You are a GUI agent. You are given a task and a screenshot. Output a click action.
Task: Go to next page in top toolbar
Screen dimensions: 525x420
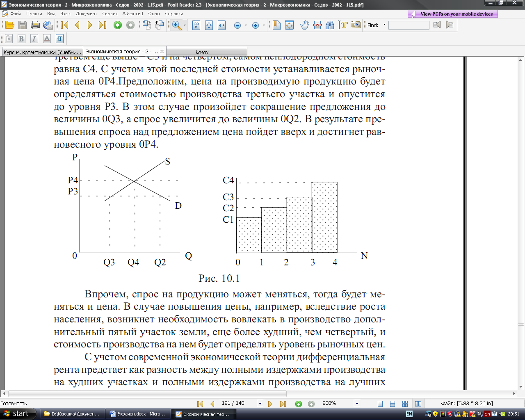pyautogui.click(x=90, y=25)
